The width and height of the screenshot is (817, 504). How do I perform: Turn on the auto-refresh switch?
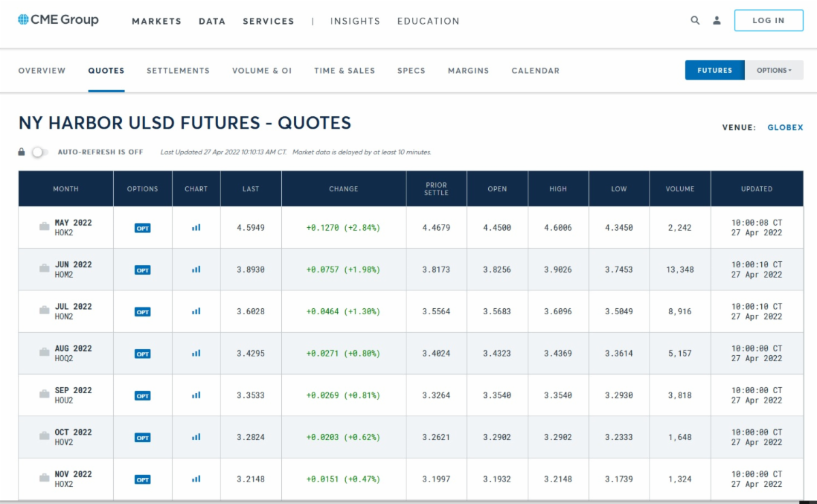[x=39, y=152]
